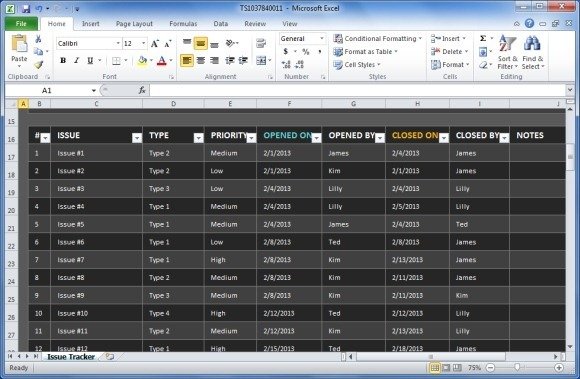Click Decrease Decimal icon
The width and height of the screenshot is (580, 379).
299,65
